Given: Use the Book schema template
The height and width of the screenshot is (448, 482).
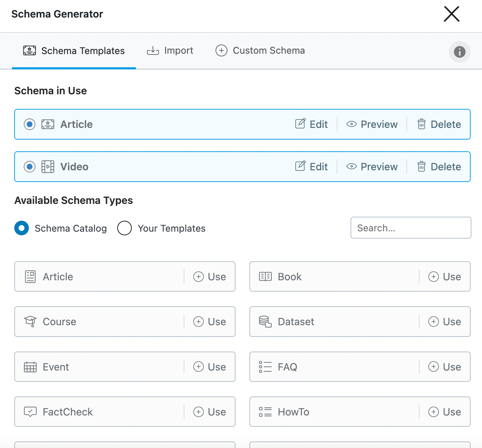Looking at the screenshot, I should (x=445, y=277).
